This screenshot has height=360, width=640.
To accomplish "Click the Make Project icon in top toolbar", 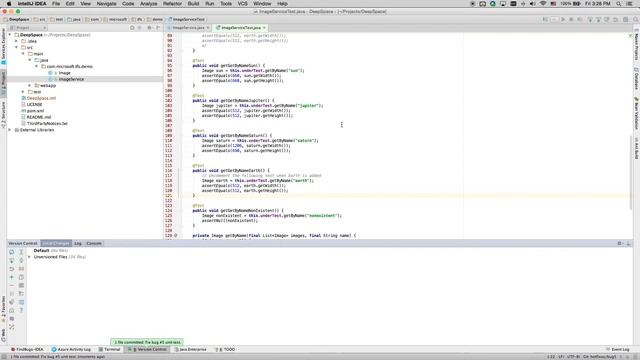I will point(545,19).
